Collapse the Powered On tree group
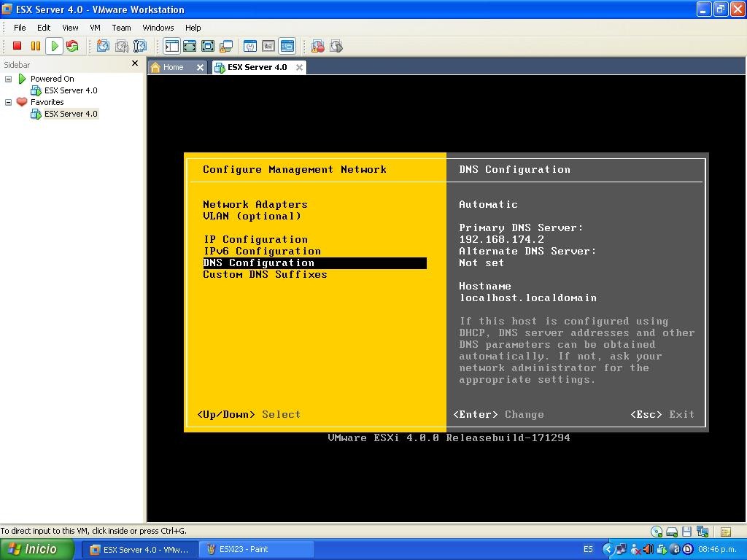 coord(8,79)
